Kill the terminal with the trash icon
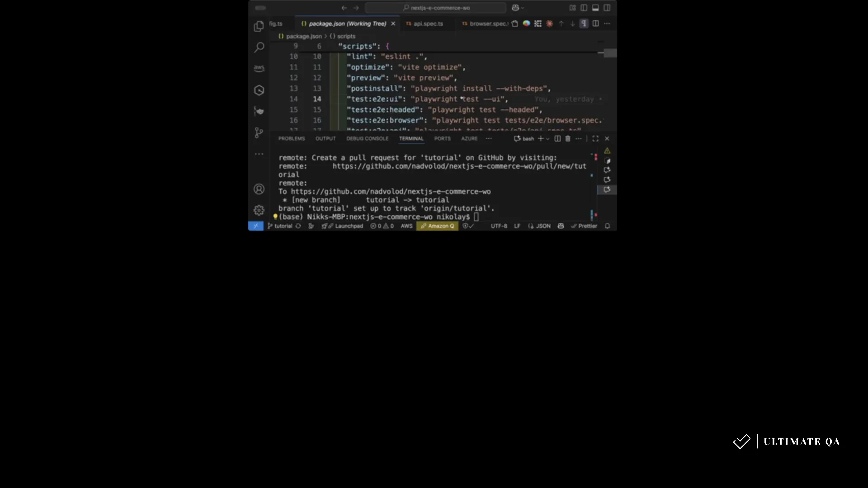This screenshot has height=488, width=868. [x=568, y=139]
